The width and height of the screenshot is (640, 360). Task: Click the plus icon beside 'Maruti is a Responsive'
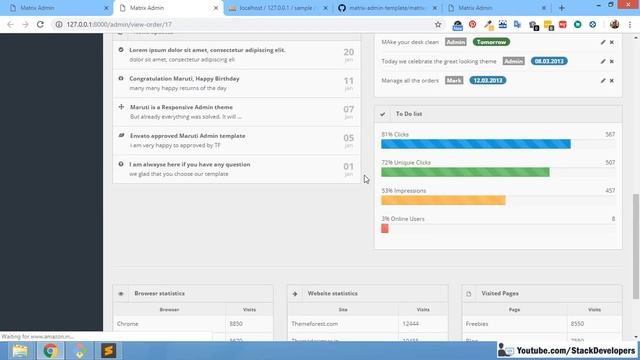[x=121, y=107]
